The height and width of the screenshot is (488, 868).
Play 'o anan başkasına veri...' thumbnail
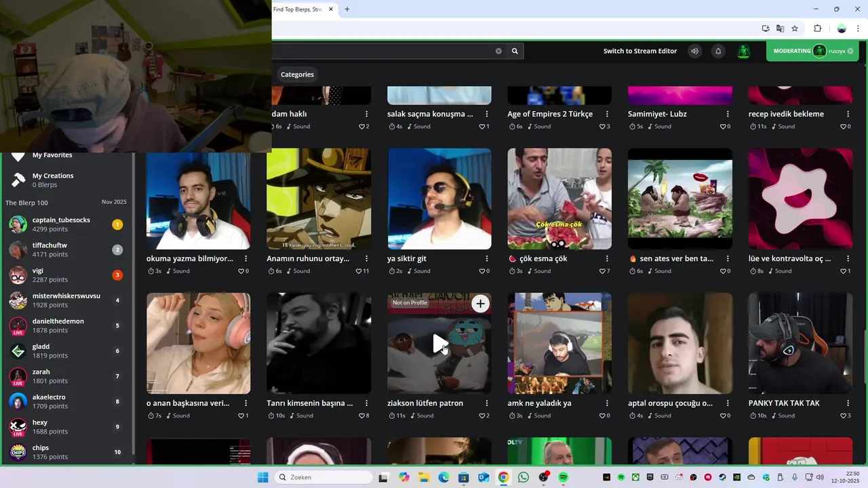click(x=198, y=343)
